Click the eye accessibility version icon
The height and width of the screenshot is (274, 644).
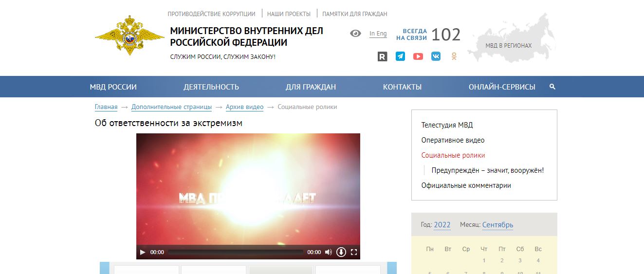coord(355,34)
